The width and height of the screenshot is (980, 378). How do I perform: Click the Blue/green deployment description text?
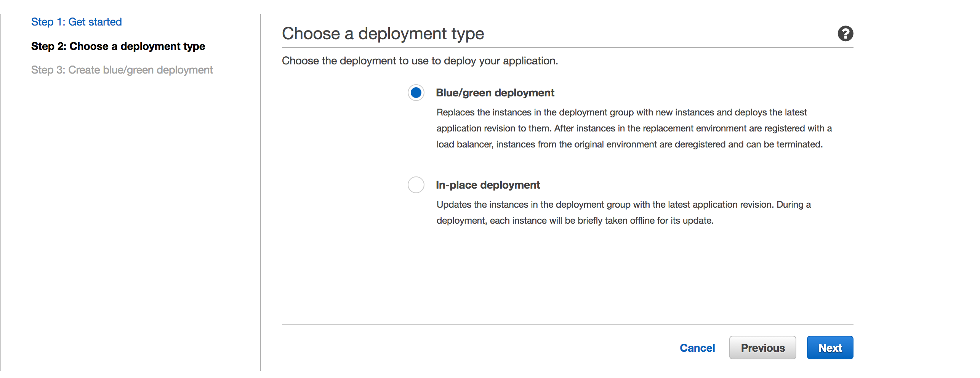tap(633, 128)
